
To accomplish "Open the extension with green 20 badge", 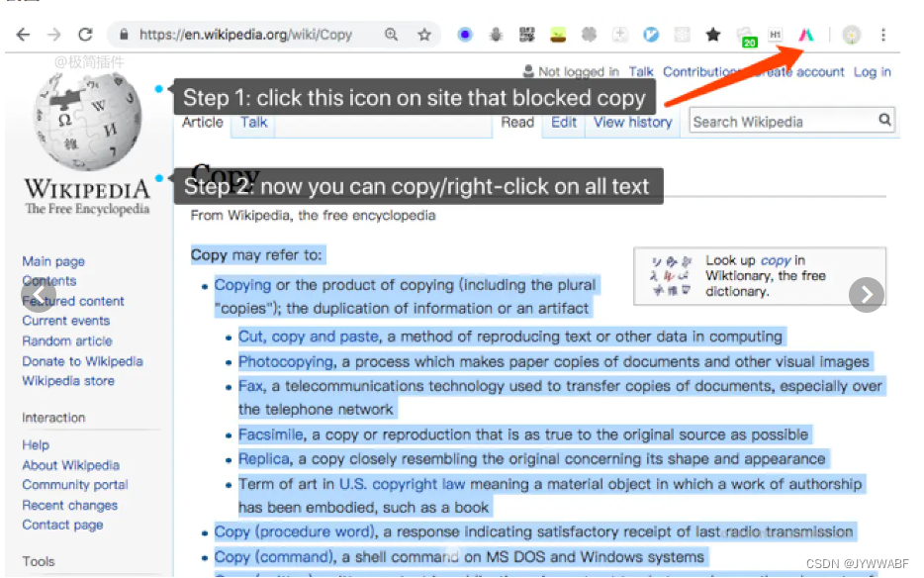I will tap(747, 38).
